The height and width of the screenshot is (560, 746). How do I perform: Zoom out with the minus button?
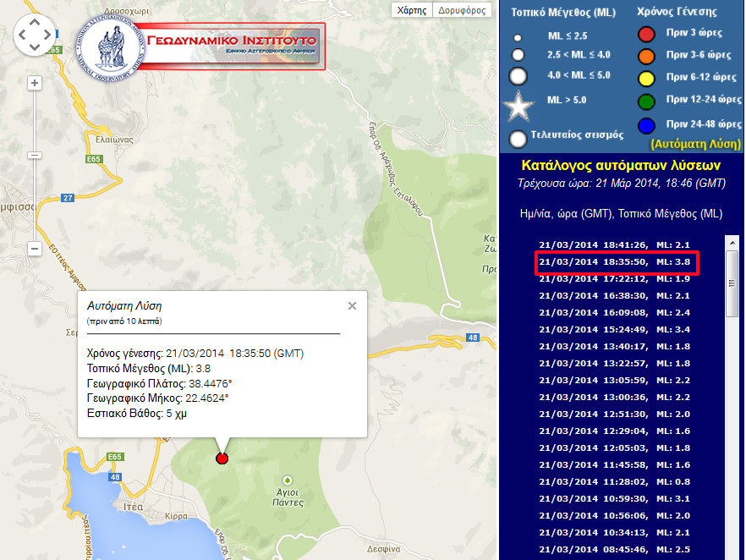pyautogui.click(x=35, y=249)
